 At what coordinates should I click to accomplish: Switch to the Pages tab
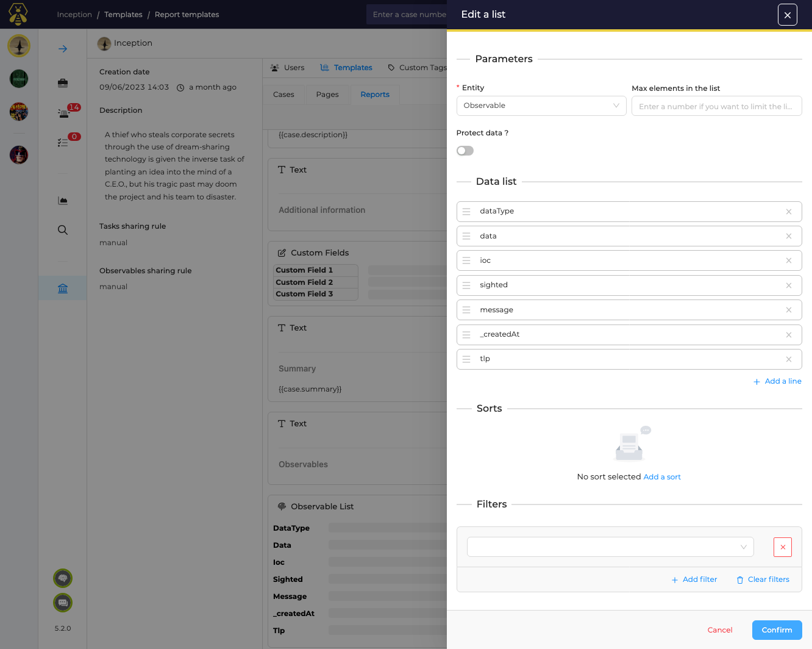[327, 95]
